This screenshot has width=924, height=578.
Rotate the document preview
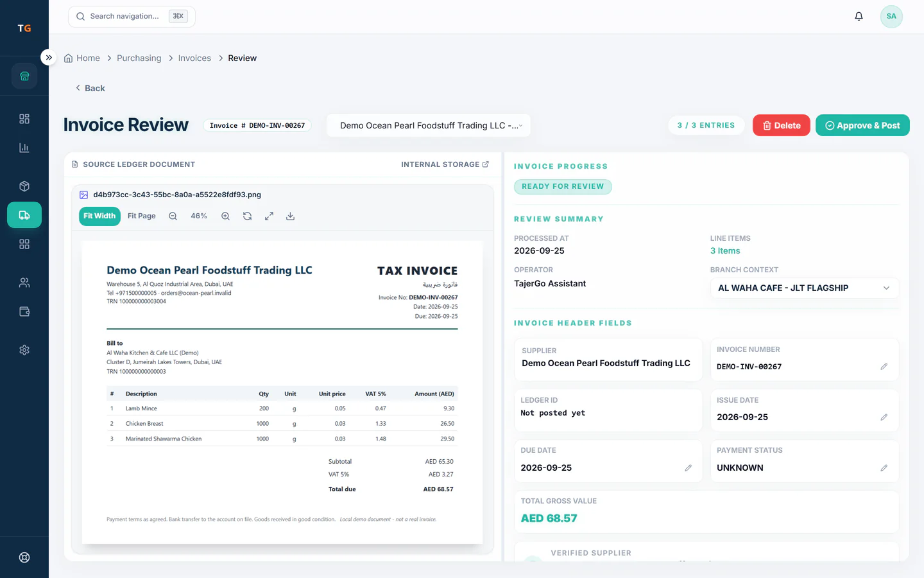click(x=247, y=216)
